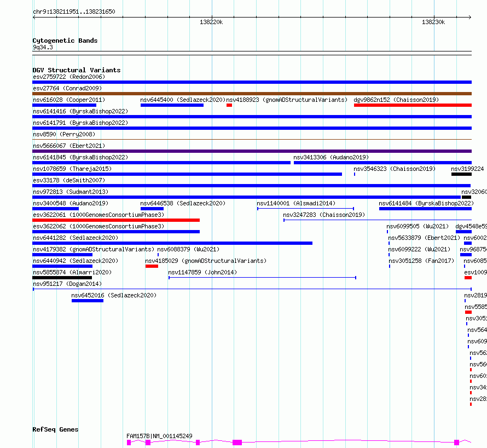The height and width of the screenshot is (448, 487).
Task: Click the nsv6446538 (Sedlazeck2020) label
Action: [183, 203]
